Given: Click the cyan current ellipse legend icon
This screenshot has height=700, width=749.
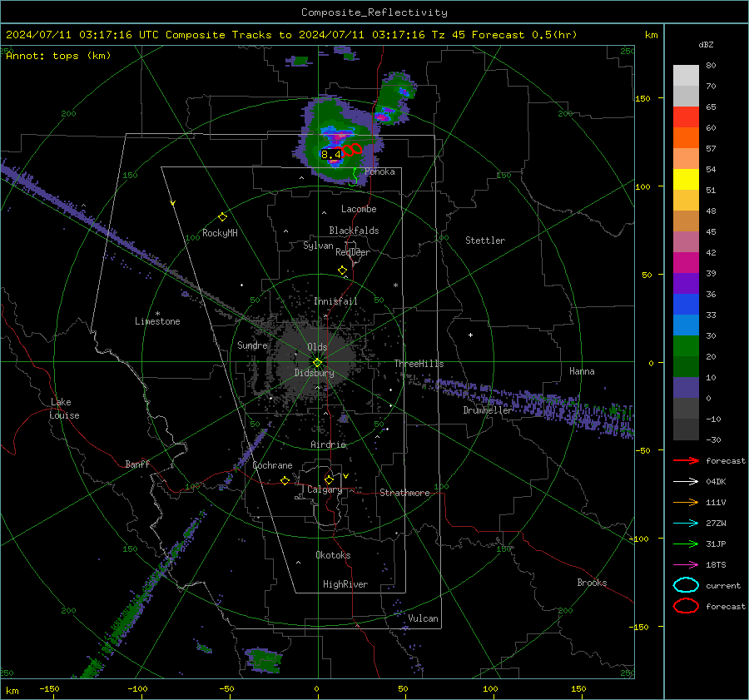Looking at the screenshot, I should pyautogui.click(x=686, y=585).
